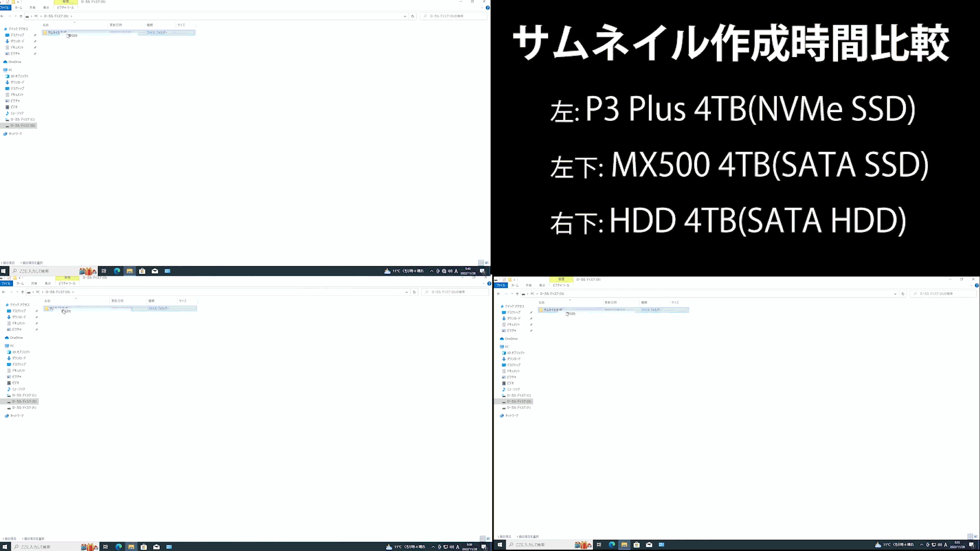Image resolution: width=980 pixels, height=551 pixels.
Task: Click PC breadcrumb in bottom-right Explorer
Action: tap(532, 294)
